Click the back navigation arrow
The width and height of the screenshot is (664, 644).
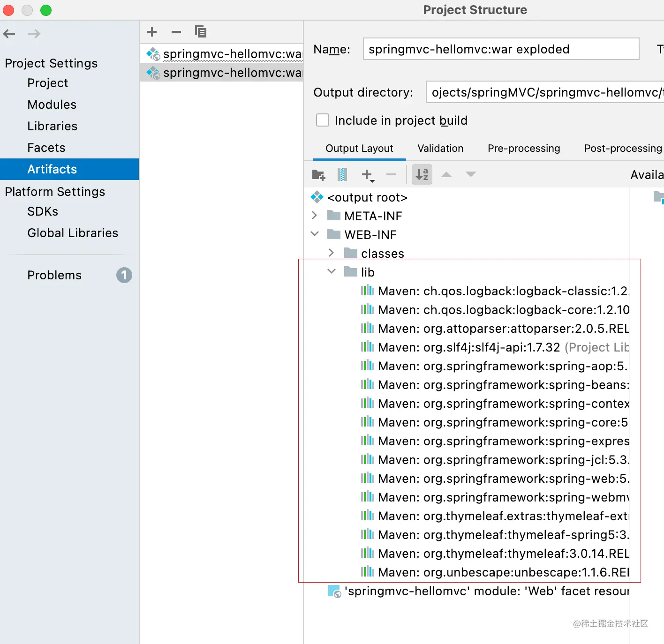(x=9, y=34)
